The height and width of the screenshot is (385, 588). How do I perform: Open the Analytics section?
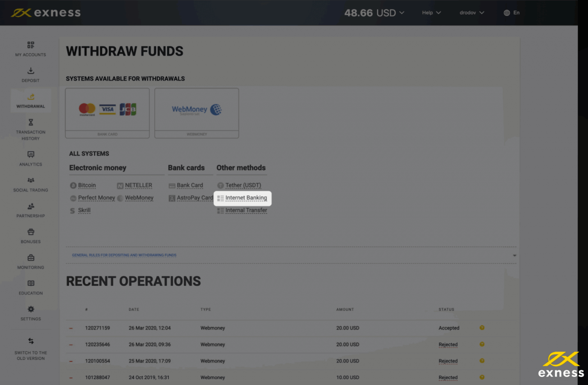click(x=31, y=159)
